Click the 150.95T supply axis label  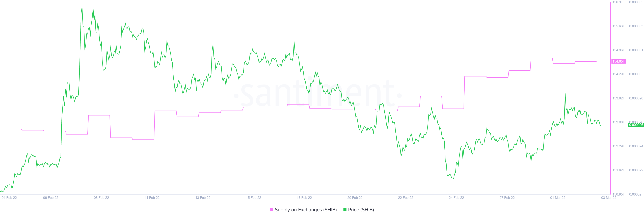[x=618, y=194]
